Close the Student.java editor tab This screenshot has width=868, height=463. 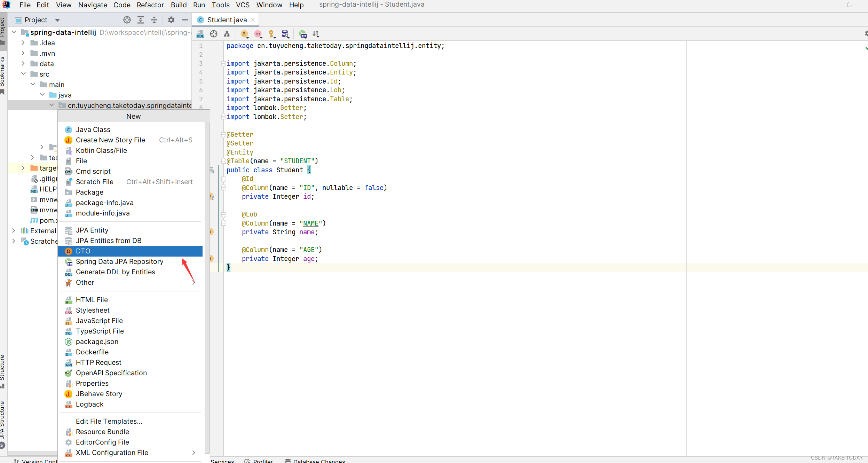(x=253, y=20)
